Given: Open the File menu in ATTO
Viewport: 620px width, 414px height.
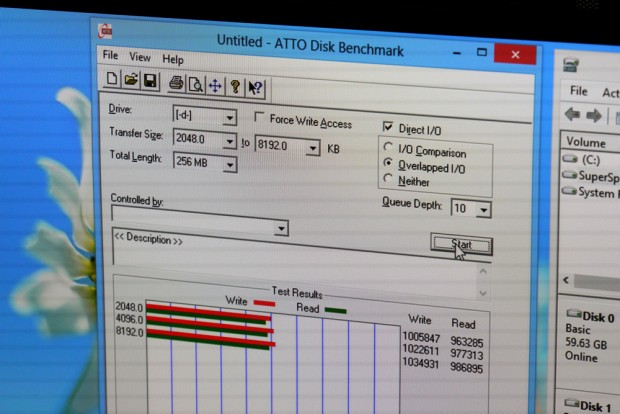Looking at the screenshot, I should pos(110,55).
